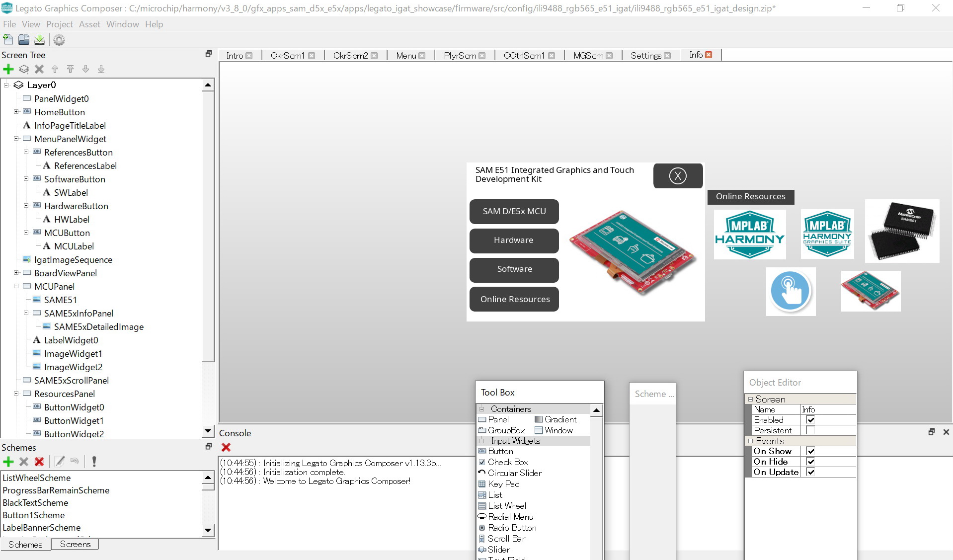Toggle the Enabled checkbox
This screenshot has width=953, height=560.
click(810, 420)
